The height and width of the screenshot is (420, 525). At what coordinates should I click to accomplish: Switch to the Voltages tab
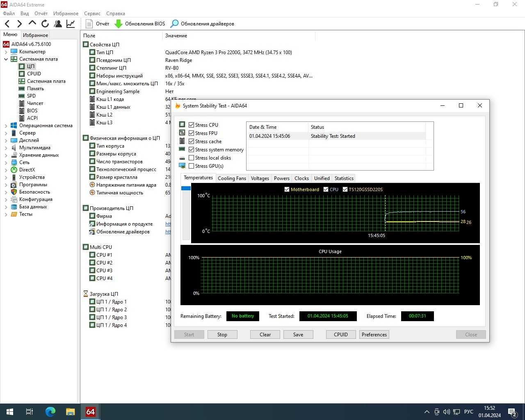click(x=260, y=178)
